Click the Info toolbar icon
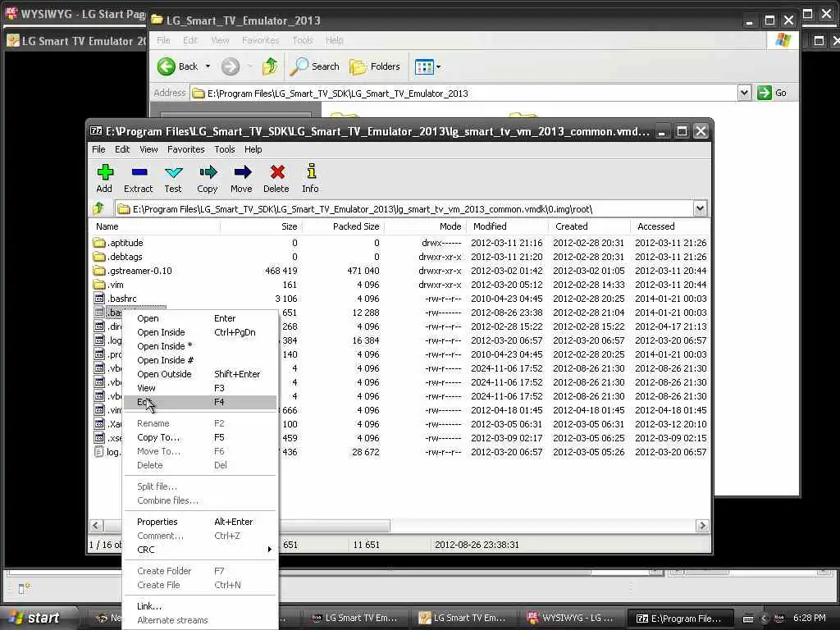 tap(310, 178)
